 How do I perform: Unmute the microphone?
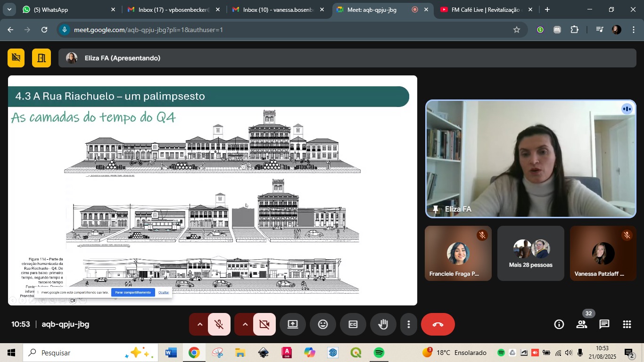(219, 324)
